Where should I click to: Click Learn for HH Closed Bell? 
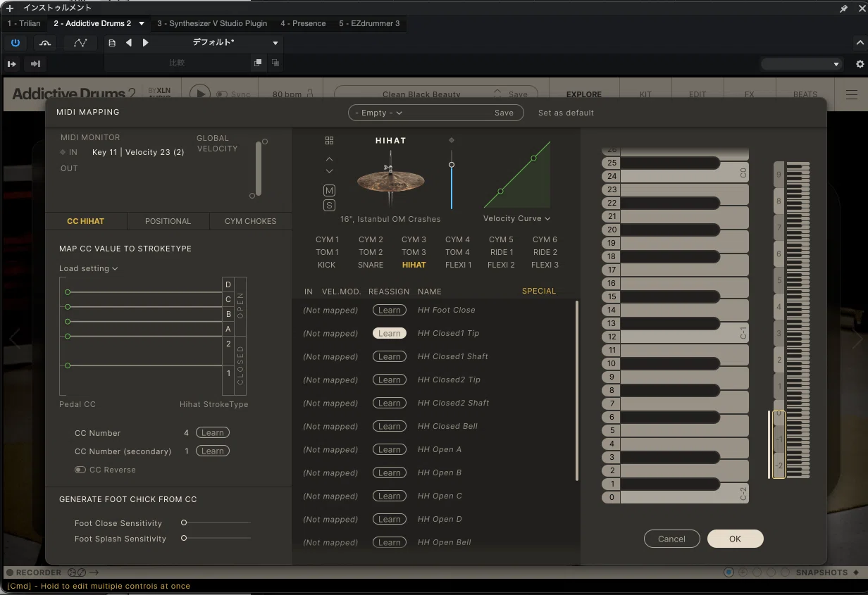pyautogui.click(x=390, y=427)
